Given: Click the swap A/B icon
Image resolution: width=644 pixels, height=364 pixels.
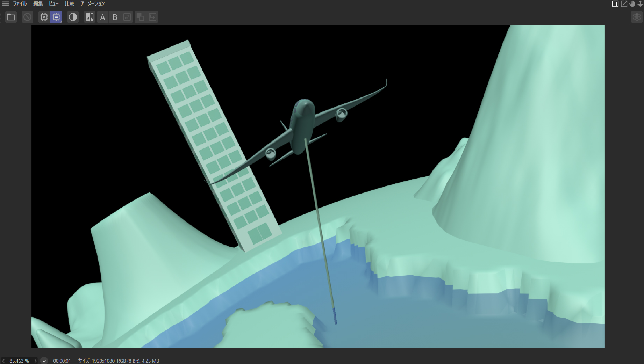Looking at the screenshot, I should pyautogui.click(x=127, y=17).
